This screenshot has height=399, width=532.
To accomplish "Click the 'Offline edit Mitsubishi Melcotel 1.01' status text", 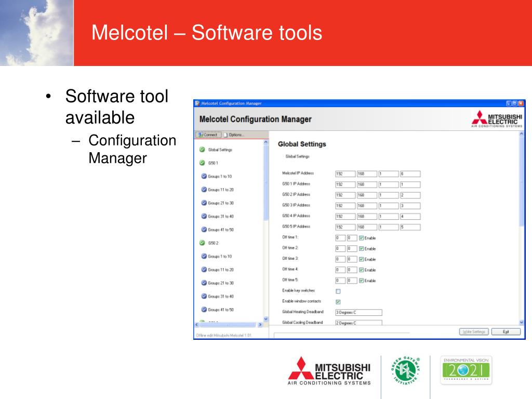I will coord(224,336).
